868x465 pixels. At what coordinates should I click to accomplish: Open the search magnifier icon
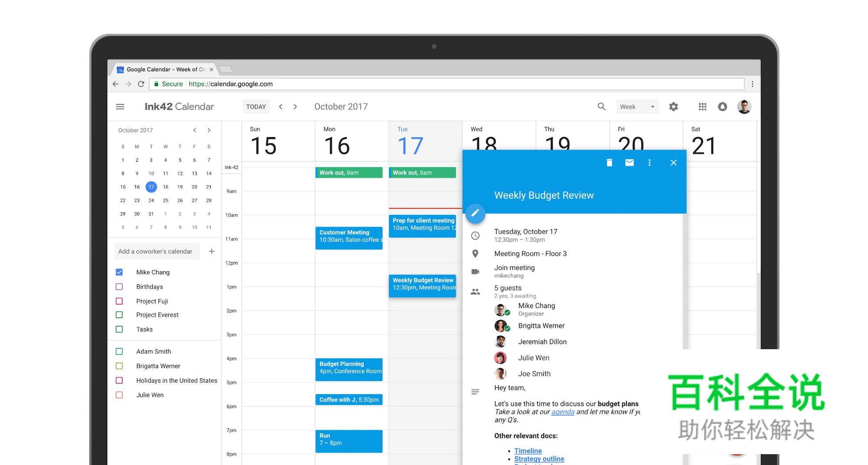coord(601,107)
